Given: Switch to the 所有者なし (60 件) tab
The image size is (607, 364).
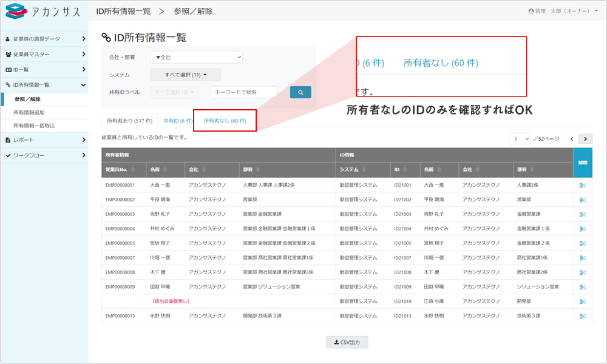Looking at the screenshot, I should point(225,121).
